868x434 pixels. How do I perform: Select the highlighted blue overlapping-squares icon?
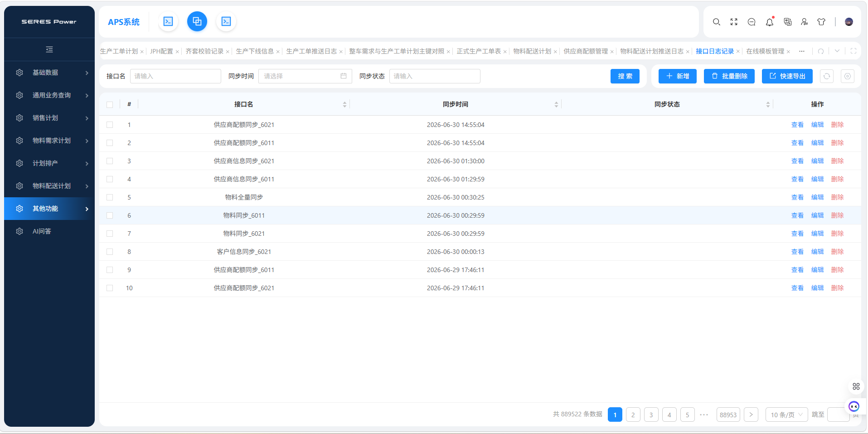click(197, 21)
